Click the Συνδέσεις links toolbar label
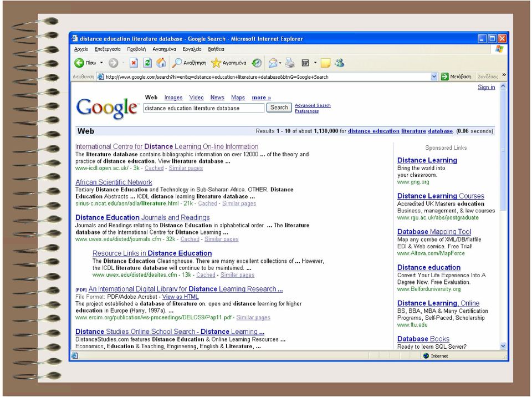Screen dimensions: 532x397 tap(488, 77)
